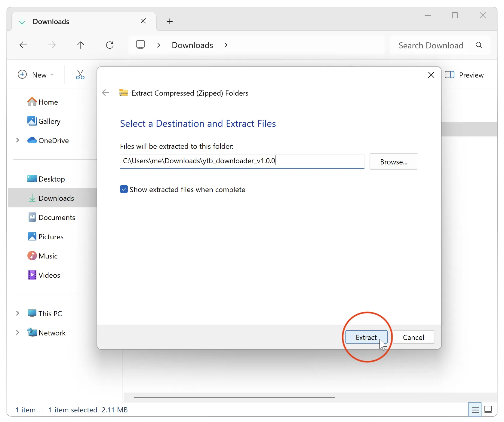Click '1 item selected 2.11 MB' status text
Image resolution: width=504 pixels, height=422 pixels.
click(88, 410)
